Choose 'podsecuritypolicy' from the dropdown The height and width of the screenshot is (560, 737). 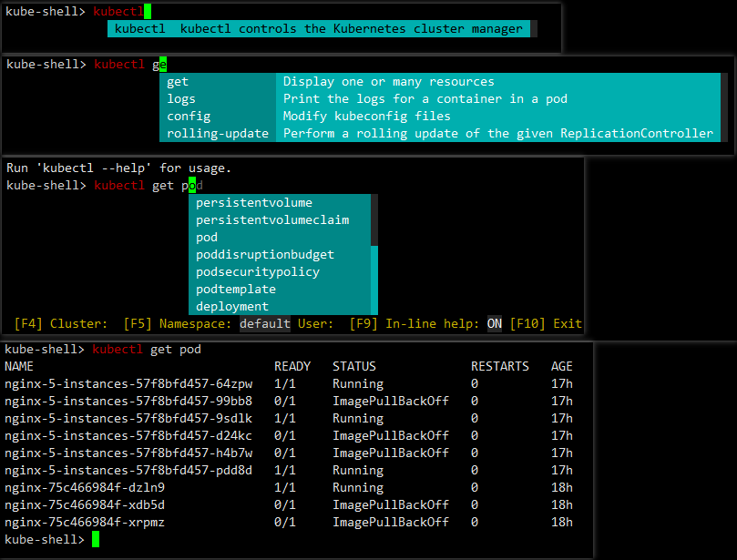258,271
